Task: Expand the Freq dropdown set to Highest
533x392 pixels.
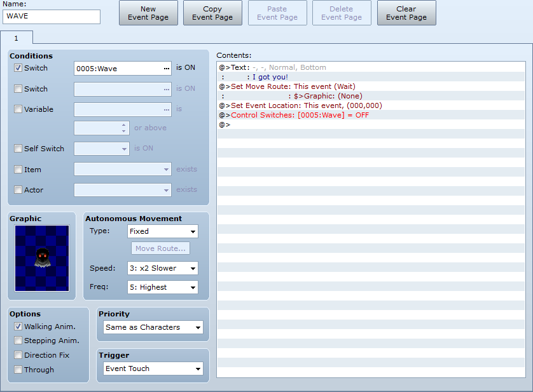Action: coord(163,287)
